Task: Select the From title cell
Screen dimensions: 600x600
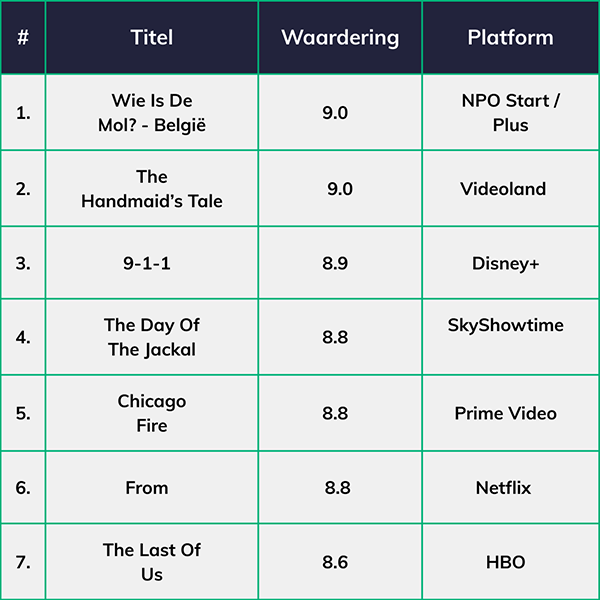Action: (147, 488)
